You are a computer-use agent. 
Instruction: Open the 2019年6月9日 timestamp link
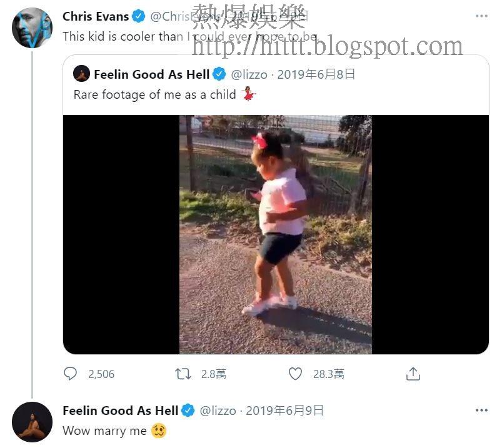pyautogui.click(x=284, y=411)
